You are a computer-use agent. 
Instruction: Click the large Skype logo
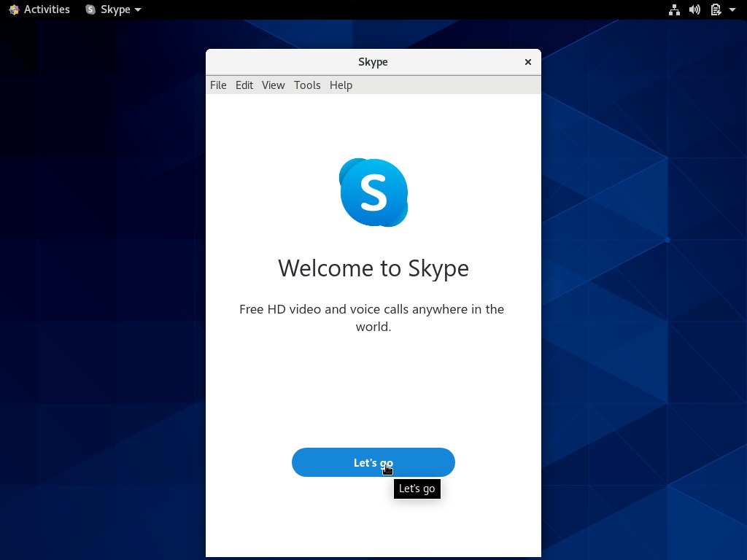373,192
